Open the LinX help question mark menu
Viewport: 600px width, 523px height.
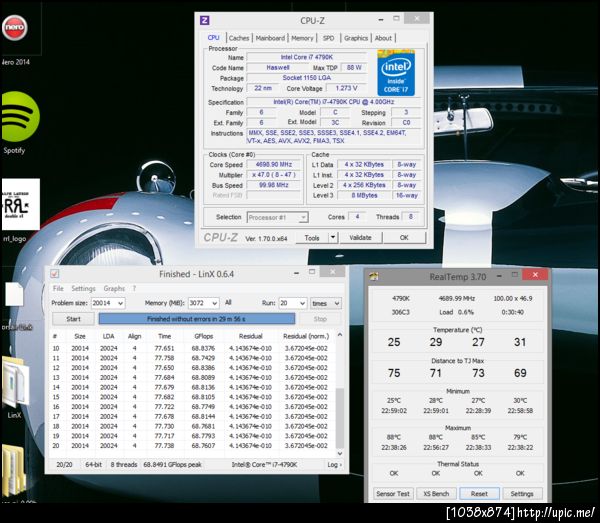tap(134, 288)
